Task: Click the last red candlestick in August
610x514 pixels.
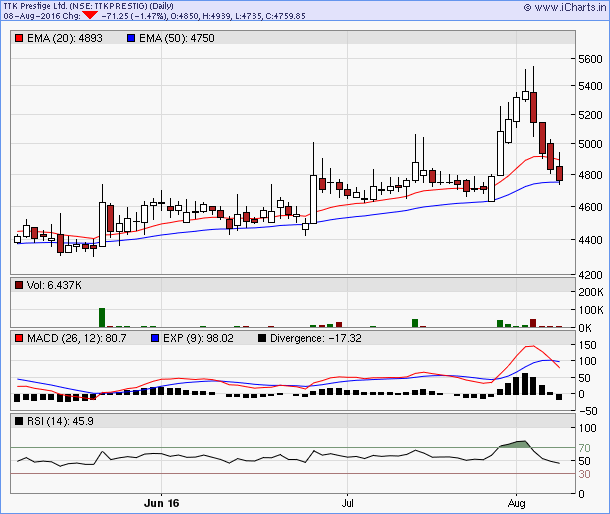Action: click(x=559, y=173)
